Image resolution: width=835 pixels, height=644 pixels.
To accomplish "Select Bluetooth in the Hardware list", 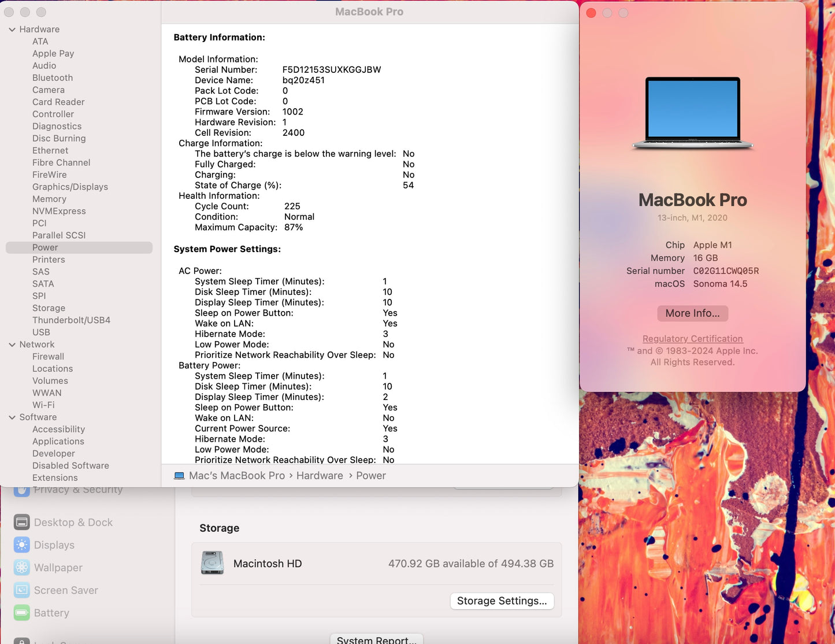I will point(53,78).
